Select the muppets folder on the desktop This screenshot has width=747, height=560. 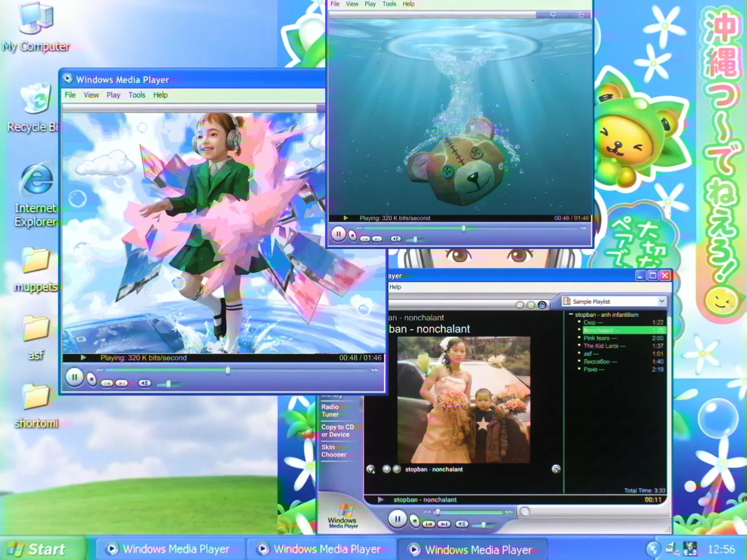pyautogui.click(x=35, y=270)
